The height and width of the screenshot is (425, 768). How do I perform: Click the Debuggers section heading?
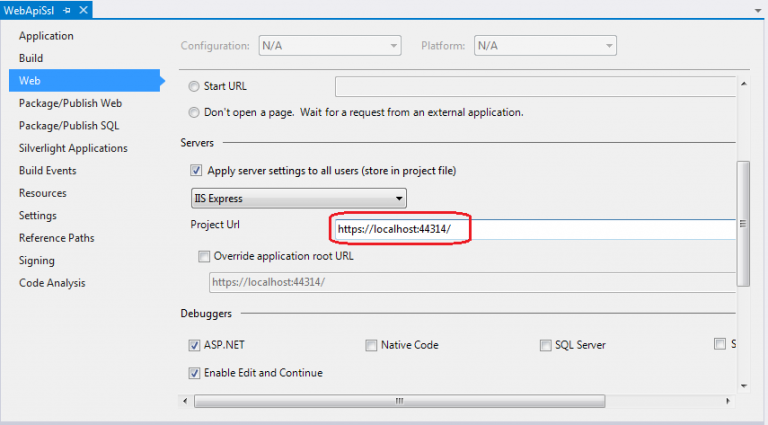pyautogui.click(x=206, y=314)
